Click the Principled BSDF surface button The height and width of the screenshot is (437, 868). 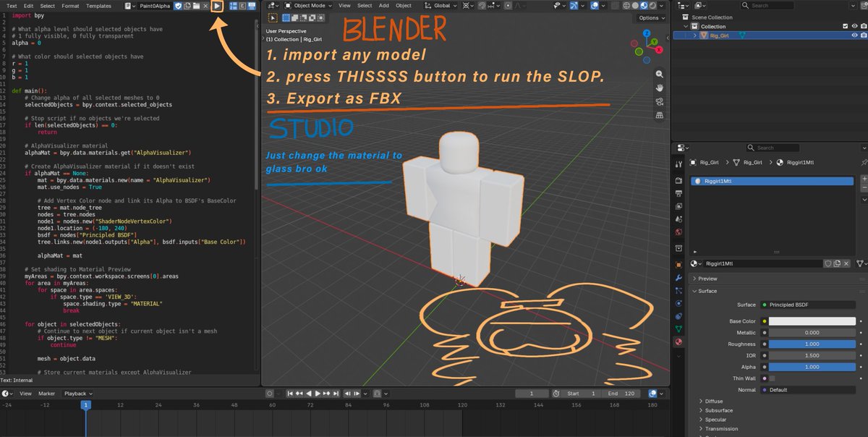809,305
